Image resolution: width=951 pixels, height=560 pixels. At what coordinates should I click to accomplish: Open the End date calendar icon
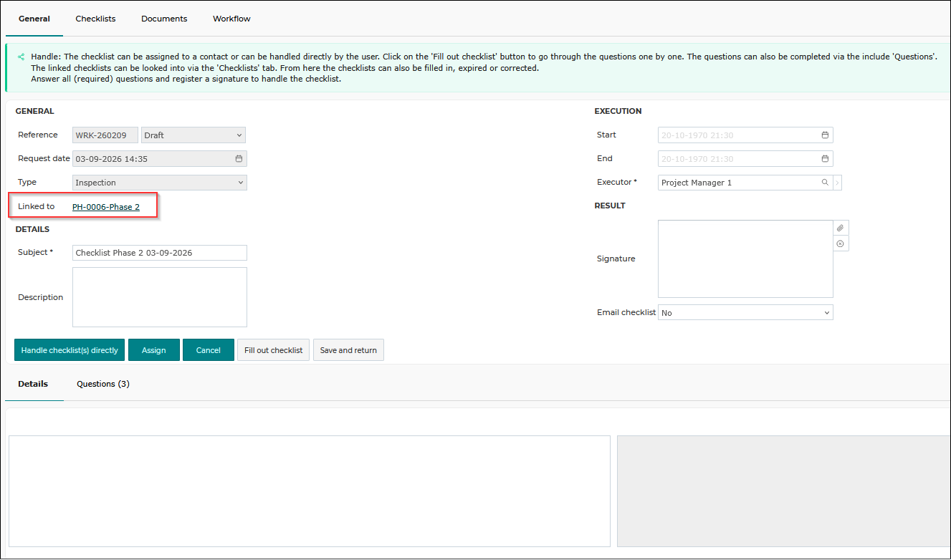[x=825, y=158]
